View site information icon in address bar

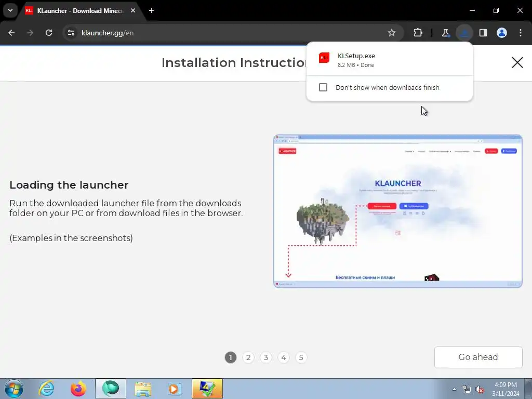[x=71, y=33]
